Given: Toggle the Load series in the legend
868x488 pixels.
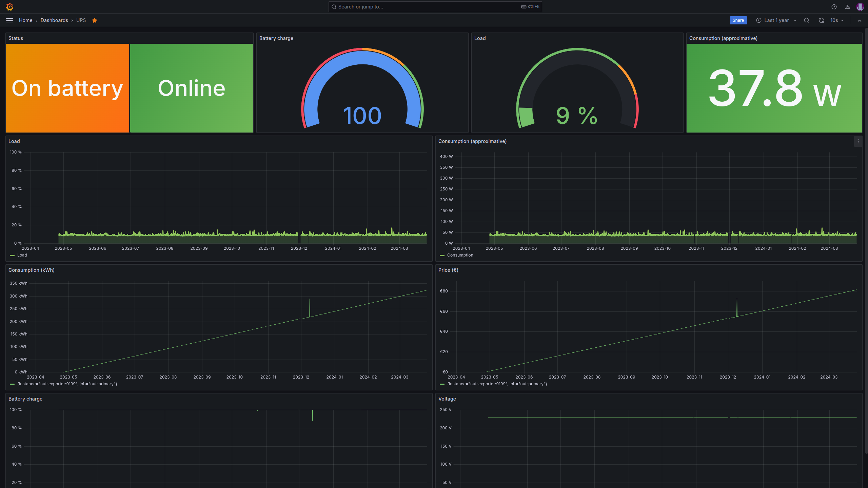Looking at the screenshot, I should (x=22, y=255).
